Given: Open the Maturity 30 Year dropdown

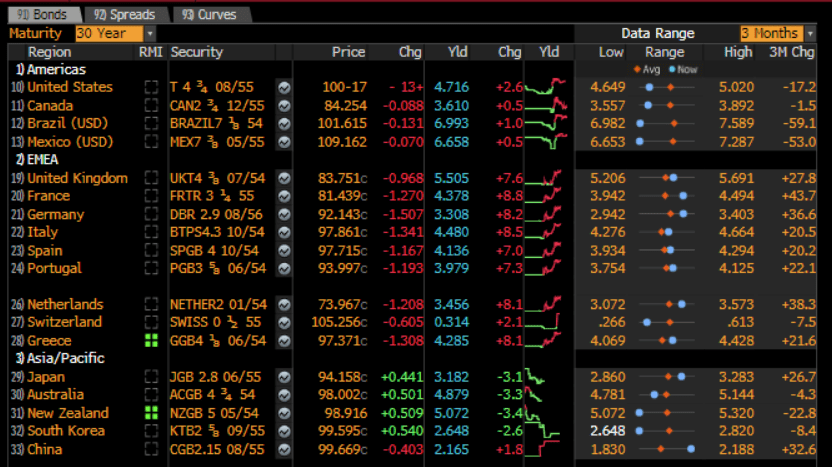Looking at the screenshot, I should (149, 33).
